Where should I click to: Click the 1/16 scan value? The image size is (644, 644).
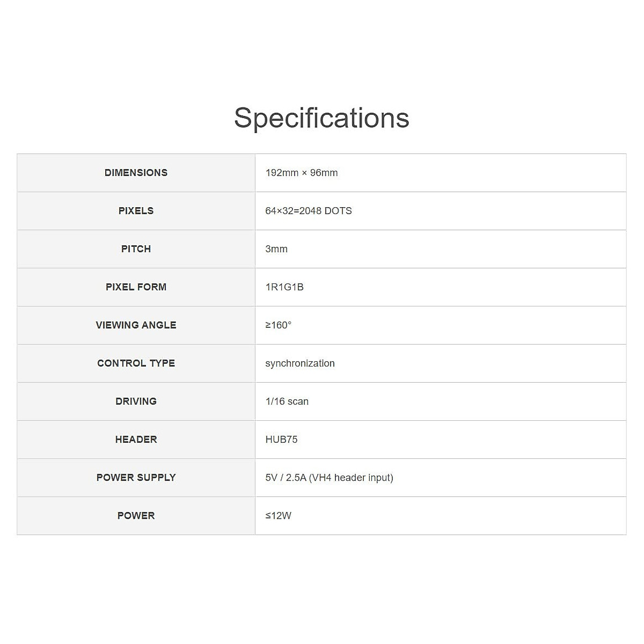[287, 401]
